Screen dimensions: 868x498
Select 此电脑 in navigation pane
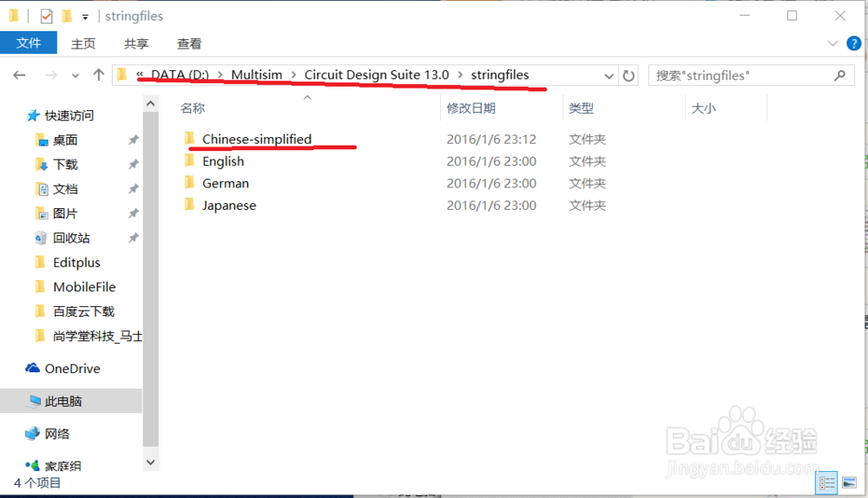(63, 401)
